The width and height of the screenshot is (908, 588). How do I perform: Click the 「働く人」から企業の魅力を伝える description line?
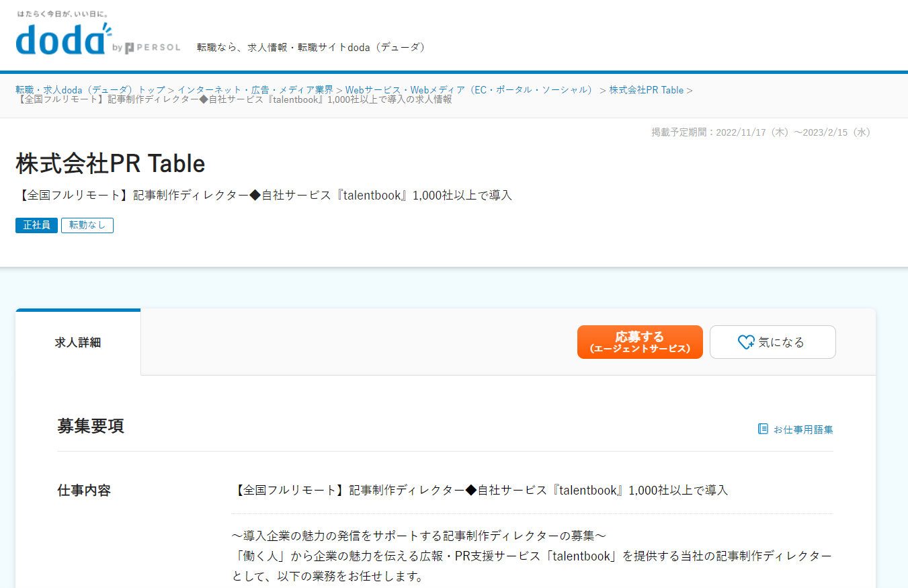(x=532, y=556)
